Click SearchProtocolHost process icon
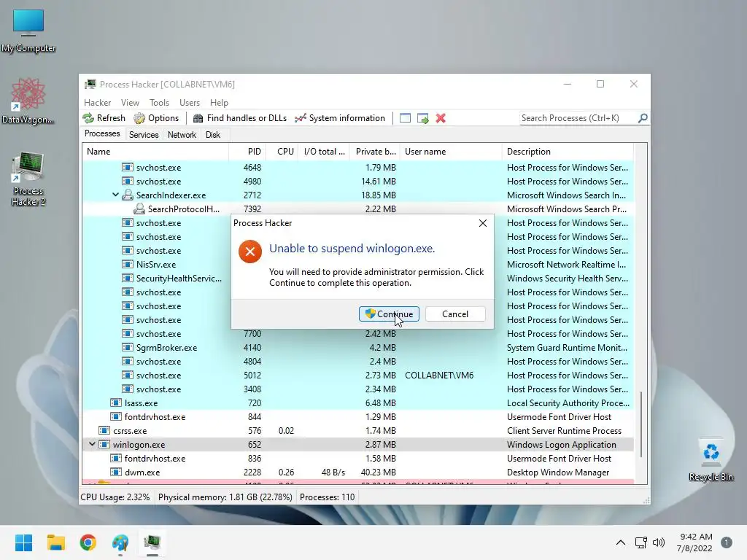Screen dimensions: 747x560 point(139,209)
